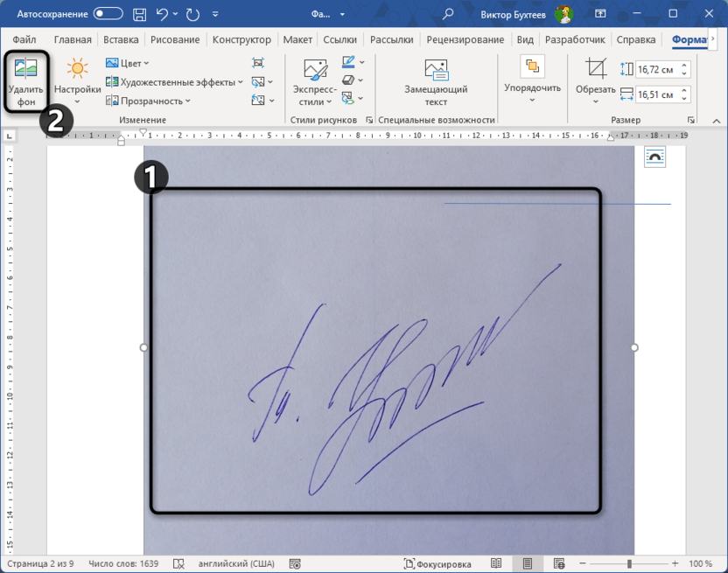Open the Ribbon Display Options icon
The image size is (728, 573).
click(x=600, y=14)
